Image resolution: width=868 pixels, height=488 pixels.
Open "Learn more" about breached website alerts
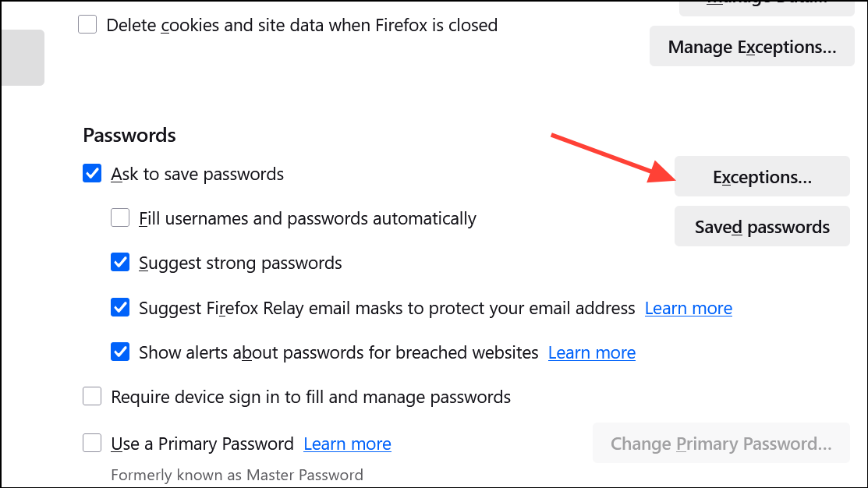pyautogui.click(x=591, y=352)
